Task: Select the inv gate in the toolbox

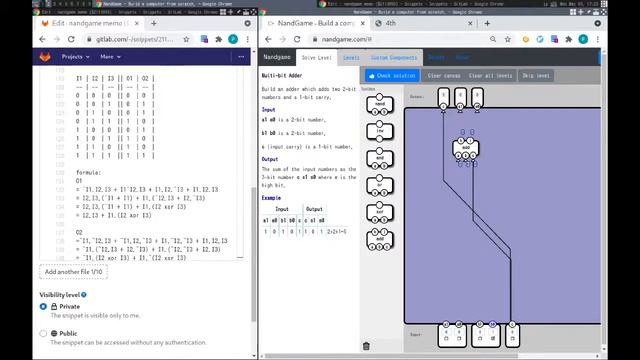Action: (x=380, y=131)
